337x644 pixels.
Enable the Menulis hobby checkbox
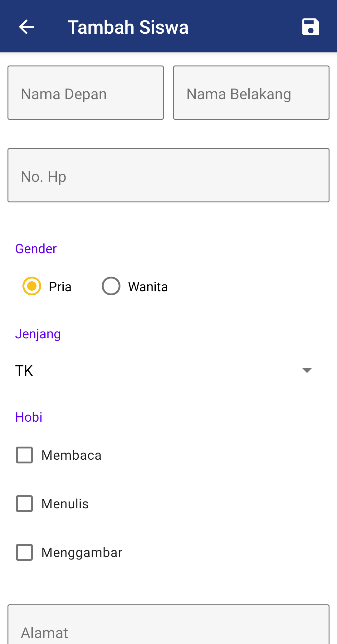click(24, 504)
